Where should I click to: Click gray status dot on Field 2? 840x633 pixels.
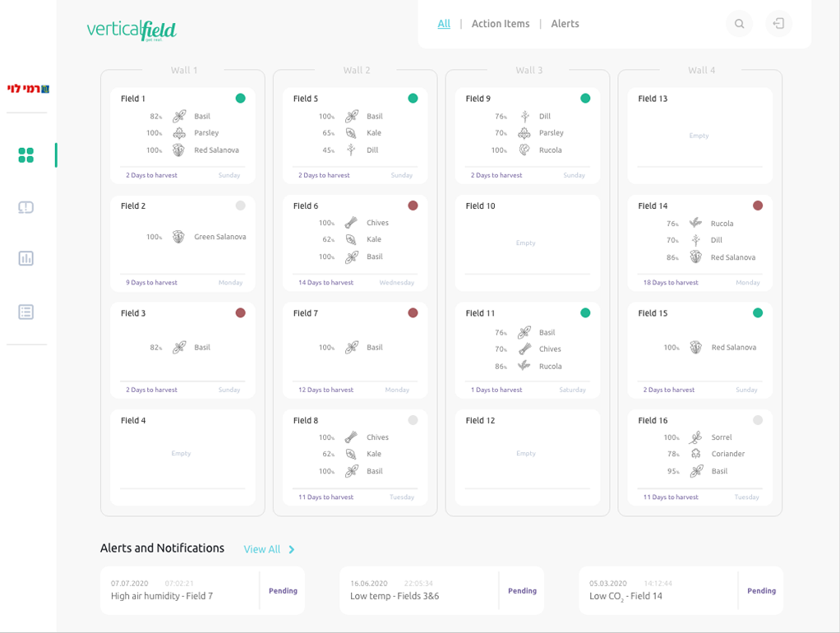click(x=241, y=206)
